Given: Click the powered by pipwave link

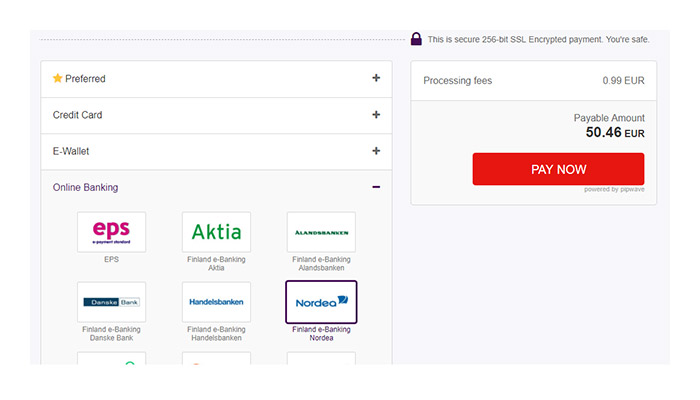Looking at the screenshot, I should 614,189.
